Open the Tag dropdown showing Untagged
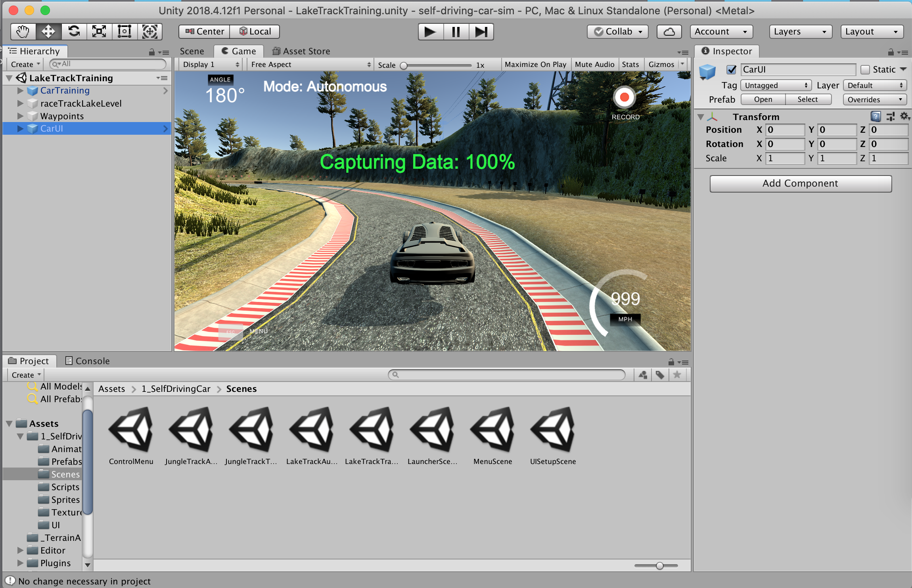This screenshot has height=588, width=912. point(776,86)
